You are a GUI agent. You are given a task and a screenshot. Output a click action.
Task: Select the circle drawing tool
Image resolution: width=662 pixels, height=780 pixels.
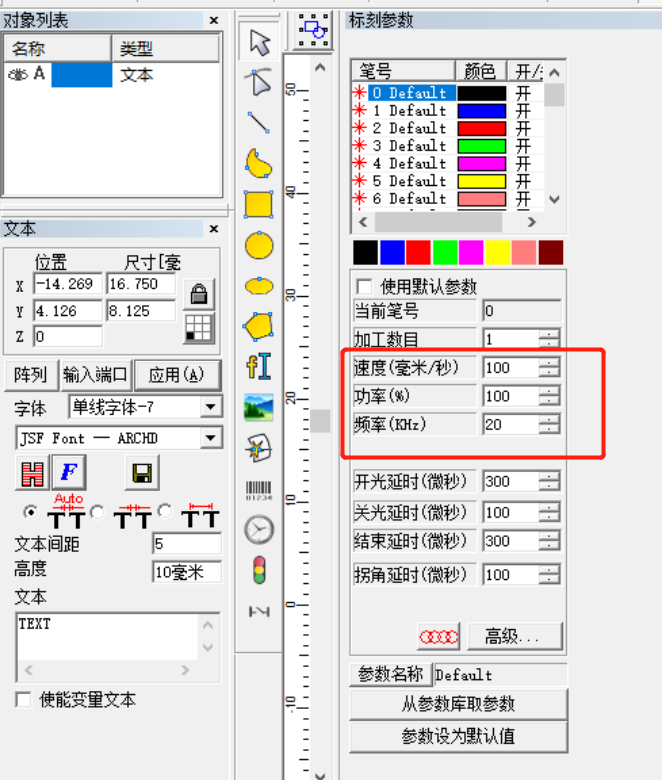(259, 245)
